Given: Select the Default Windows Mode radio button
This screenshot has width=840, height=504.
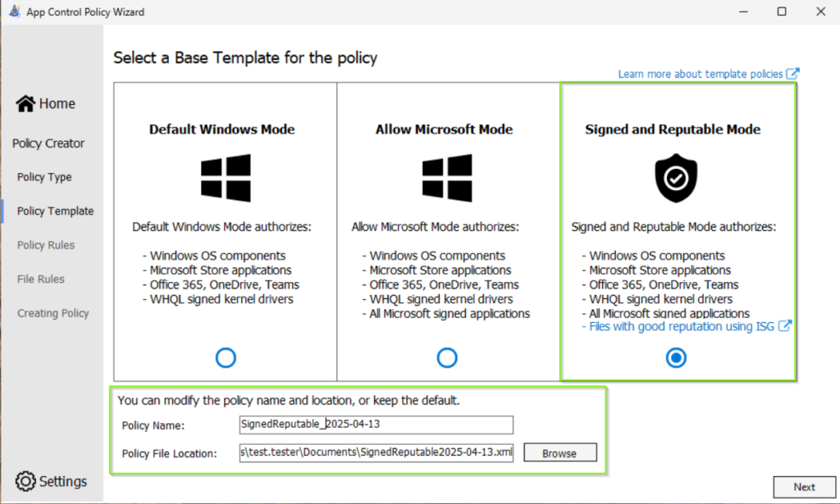Looking at the screenshot, I should 226,358.
